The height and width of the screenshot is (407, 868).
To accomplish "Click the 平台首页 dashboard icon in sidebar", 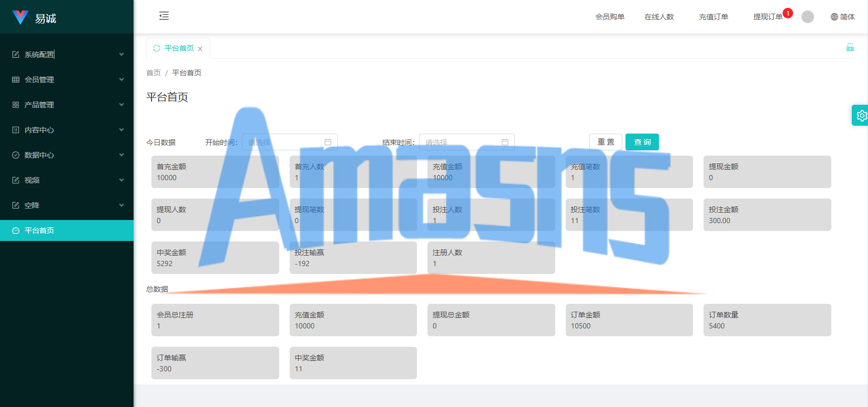I will click(16, 230).
